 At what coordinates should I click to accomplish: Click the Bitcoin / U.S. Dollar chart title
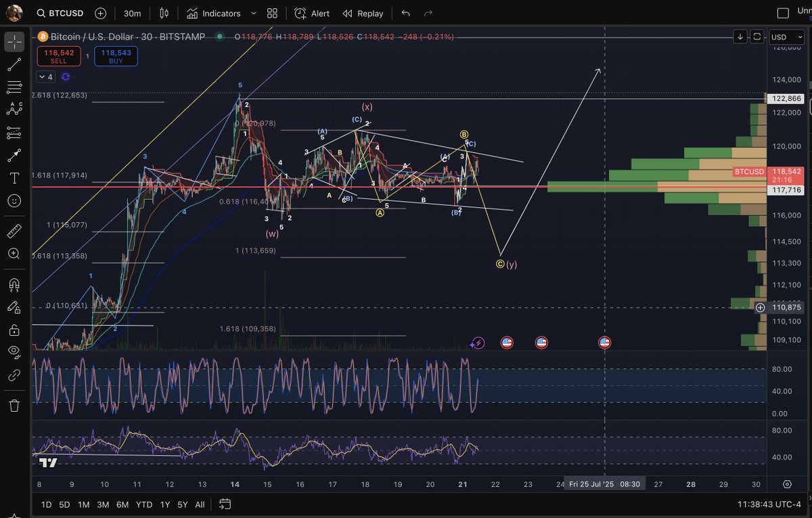[x=127, y=37]
